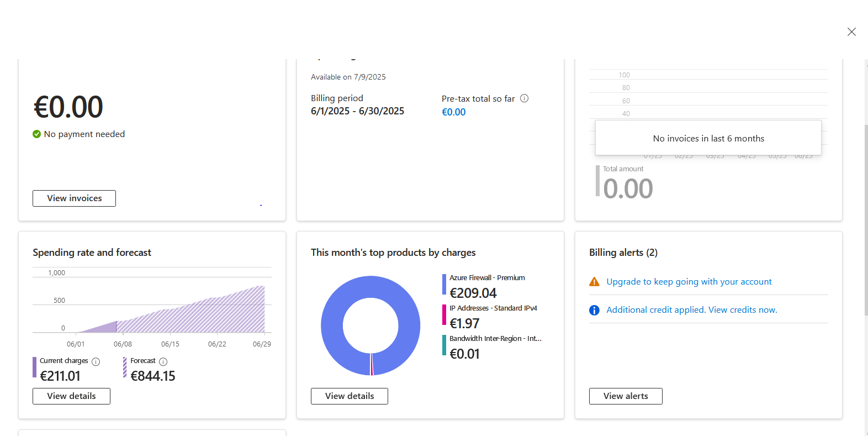This screenshot has width=868, height=436.
Task: Click the green checkmark beside No payment needed
Action: [x=37, y=134]
